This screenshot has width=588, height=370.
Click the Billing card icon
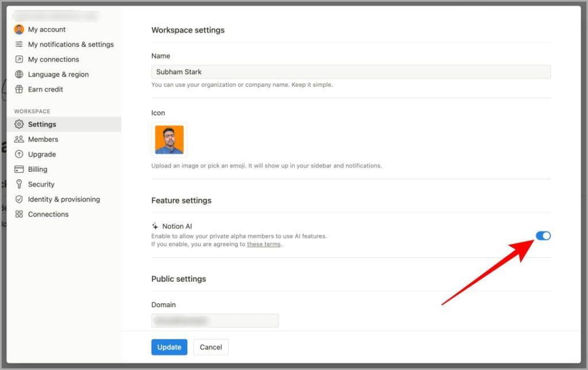click(x=19, y=169)
